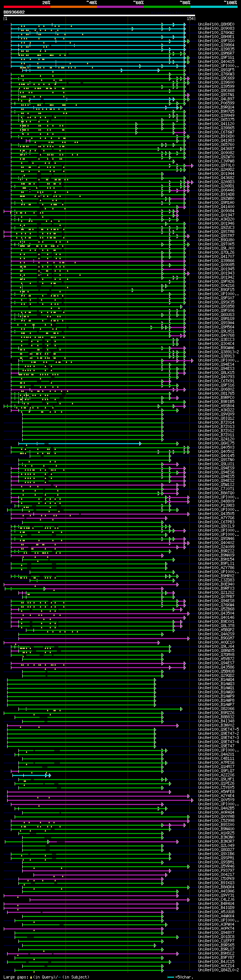
Task: Select the UniRef100_C6T6W7 hit label
Action: pyautogui.click(x=216, y=132)
